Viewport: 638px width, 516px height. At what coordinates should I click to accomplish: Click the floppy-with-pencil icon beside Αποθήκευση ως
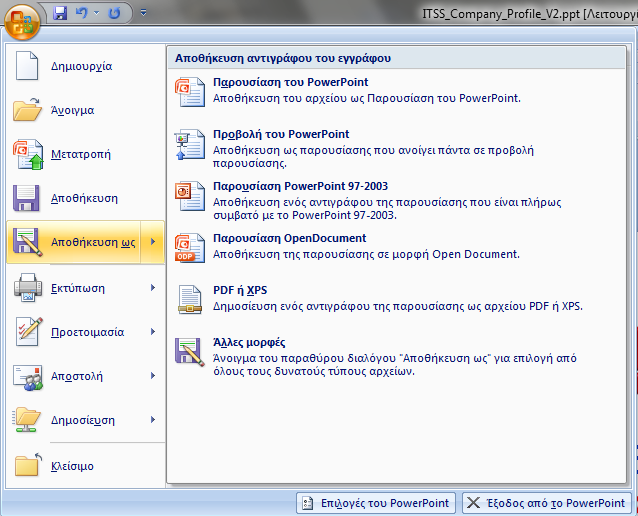pyautogui.click(x=27, y=242)
